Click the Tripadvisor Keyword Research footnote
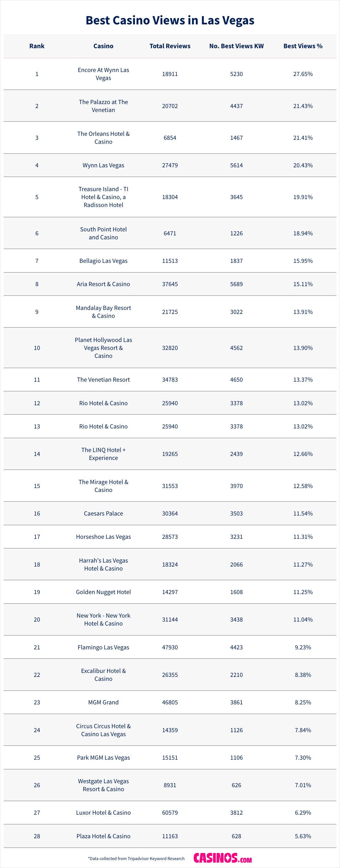The width and height of the screenshot is (340, 868). tap(136, 858)
